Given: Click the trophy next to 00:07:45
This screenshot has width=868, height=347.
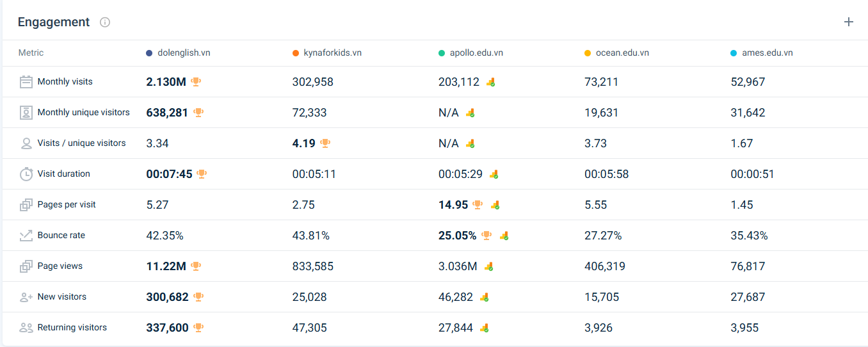Looking at the screenshot, I should (202, 174).
